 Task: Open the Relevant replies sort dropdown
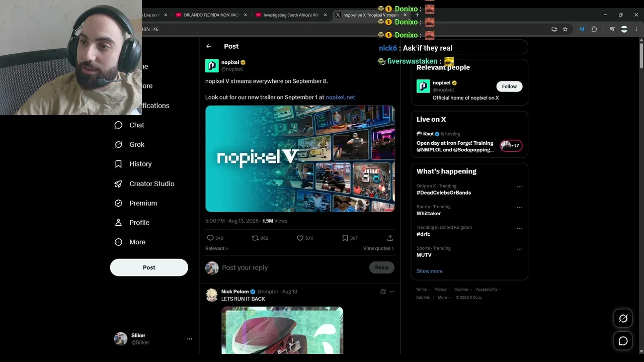[217, 248]
